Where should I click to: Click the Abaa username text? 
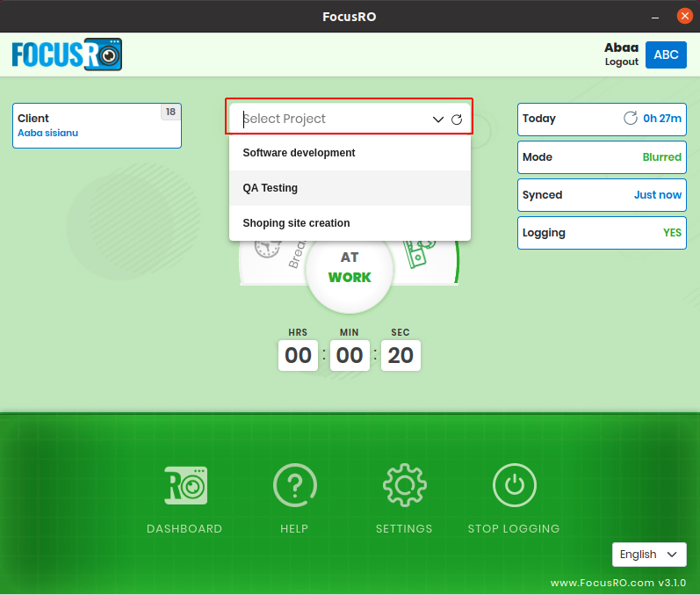click(x=622, y=47)
